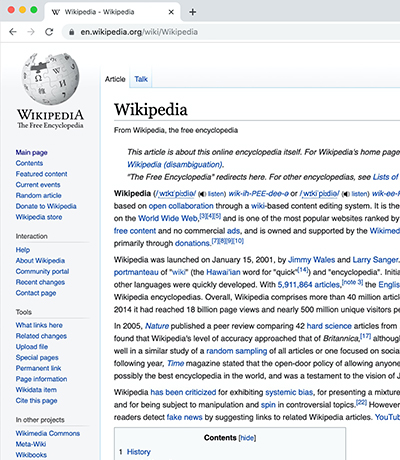Get the Permanent link
400x460 pixels.
coord(38,368)
